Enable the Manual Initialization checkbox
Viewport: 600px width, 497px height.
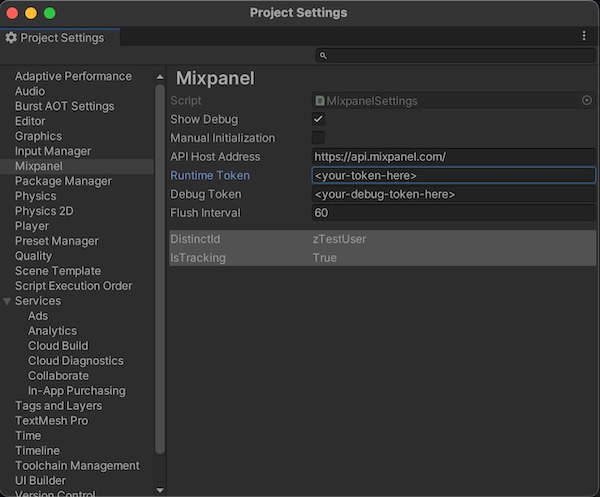(318, 138)
